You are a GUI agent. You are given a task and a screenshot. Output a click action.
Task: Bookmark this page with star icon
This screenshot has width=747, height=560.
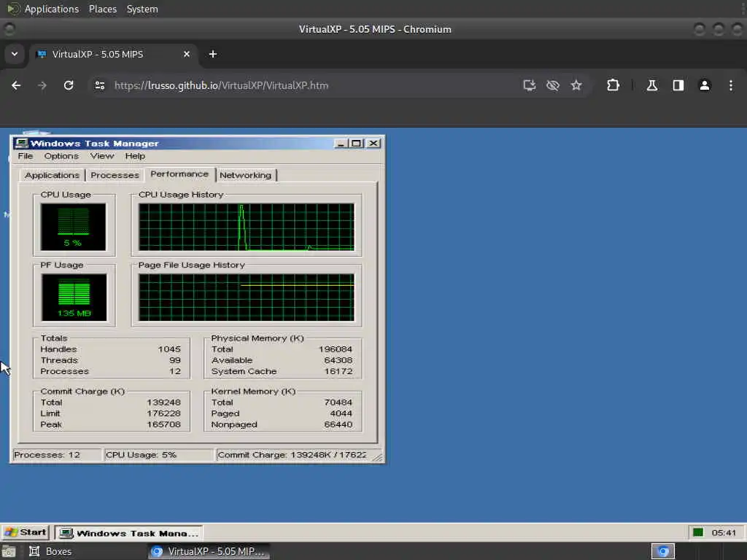[576, 85]
